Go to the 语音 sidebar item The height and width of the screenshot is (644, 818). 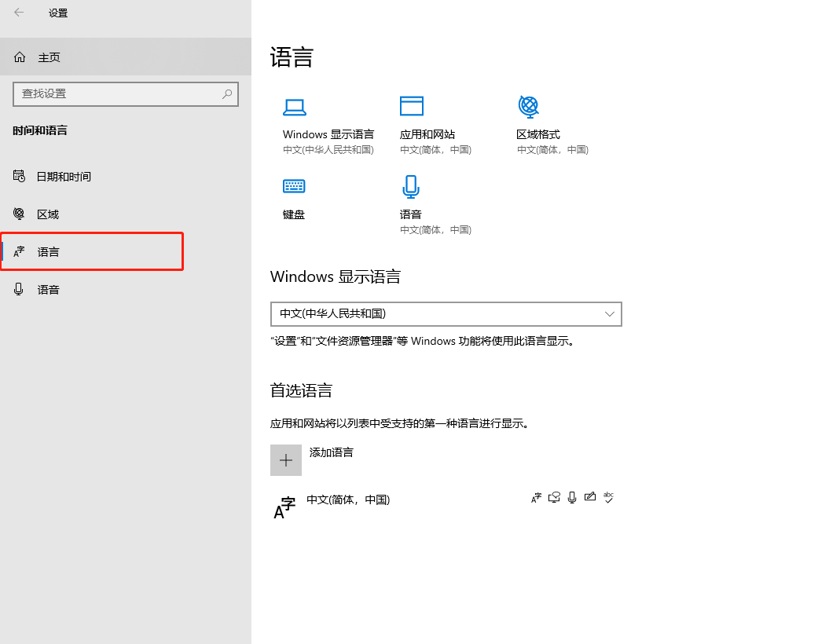[x=49, y=290]
